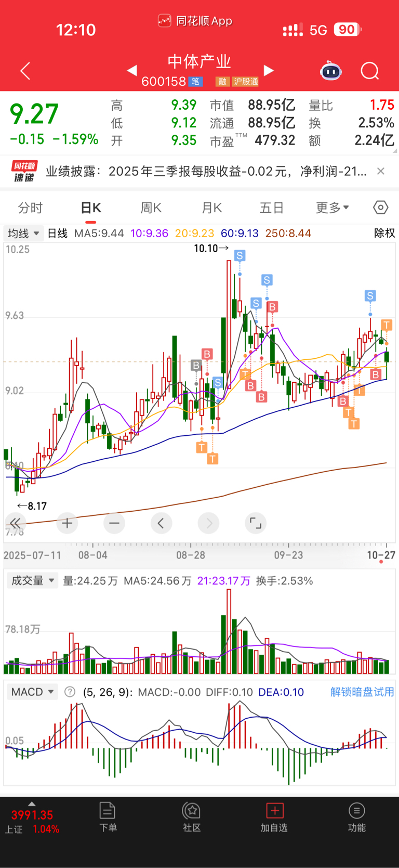Image resolution: width=399 pixels, height=868 pixels.
Task: Open 下单 order icon
Action: (108, 817)
